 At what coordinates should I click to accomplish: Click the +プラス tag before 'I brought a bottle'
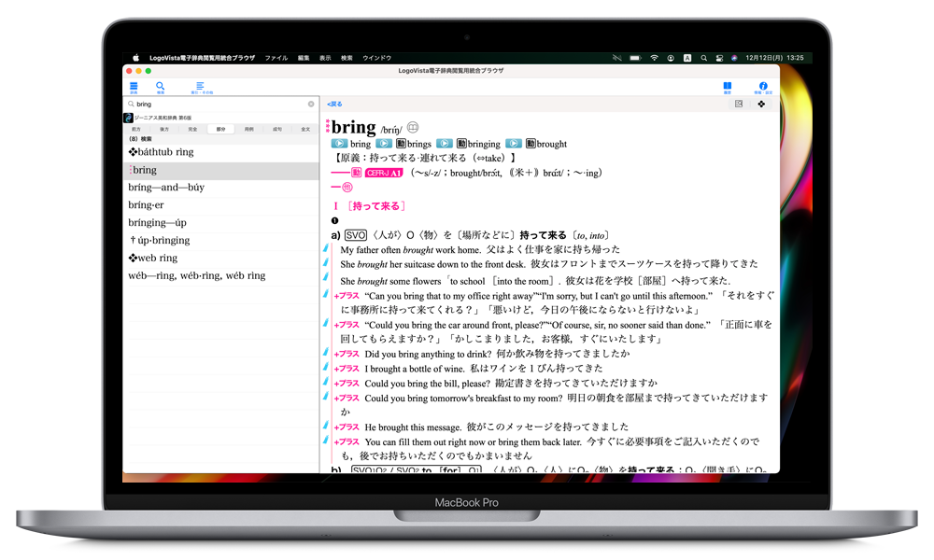(x=347, y=369)
